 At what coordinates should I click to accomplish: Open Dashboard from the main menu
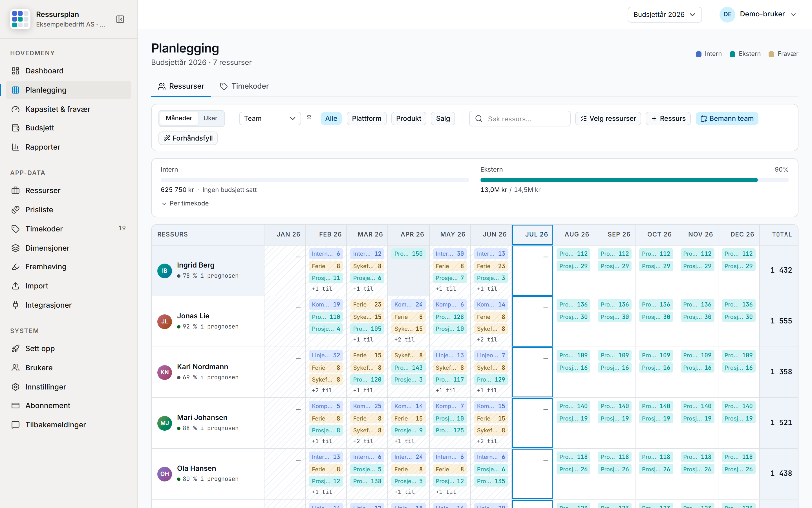click(x=69, y=71)
